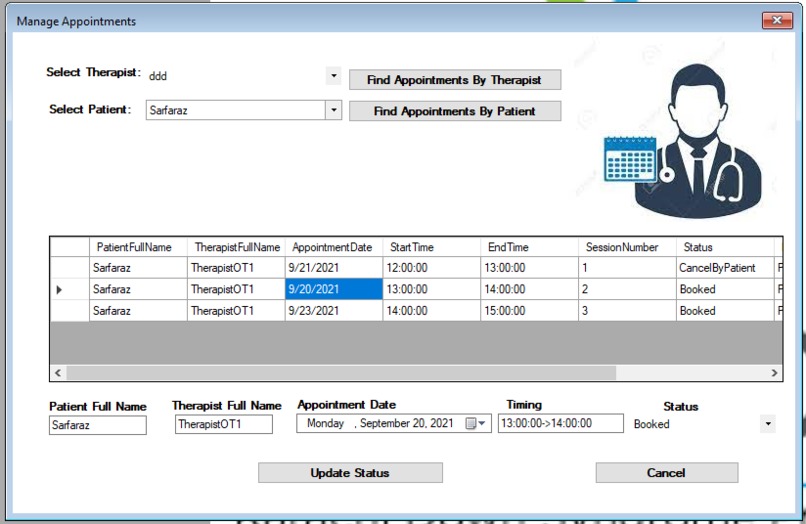Open the calendar picker icon in Appointment Date
This screenshot has width=806, height=524.
[470, 423]
